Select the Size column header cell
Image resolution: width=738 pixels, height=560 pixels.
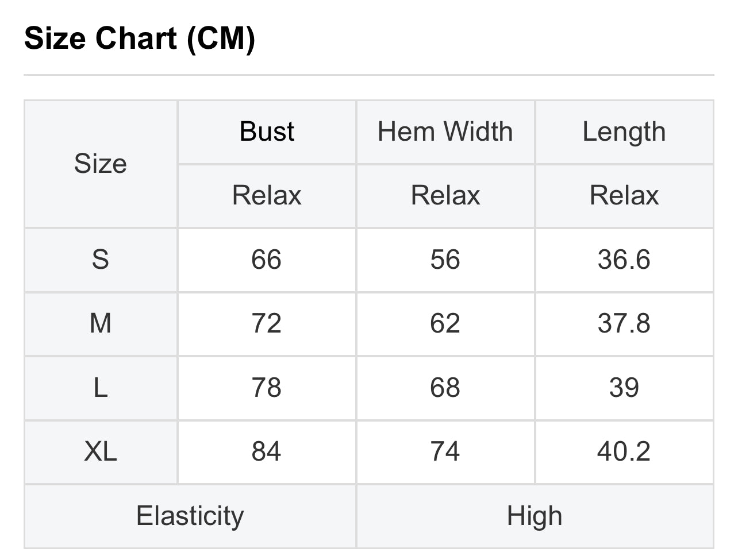point(100,164)
